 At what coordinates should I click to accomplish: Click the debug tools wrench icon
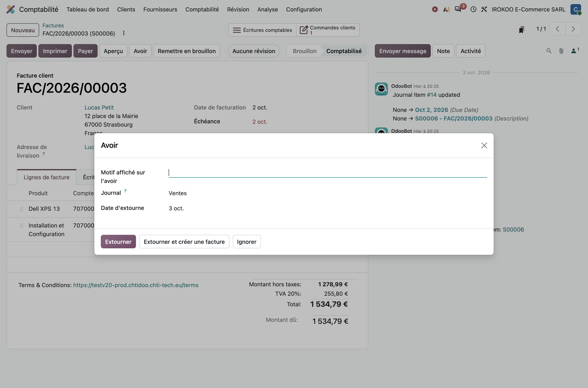(484, 9)
